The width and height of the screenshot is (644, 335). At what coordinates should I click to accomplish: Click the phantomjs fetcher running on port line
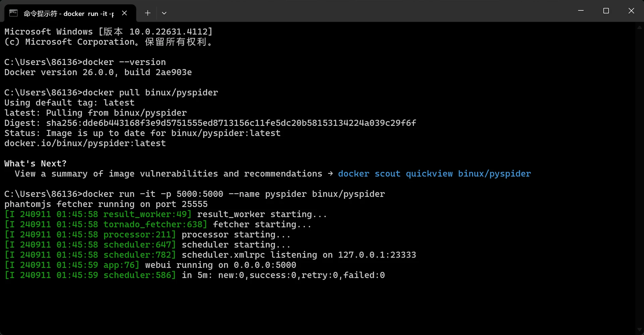[x=106, y=204]
